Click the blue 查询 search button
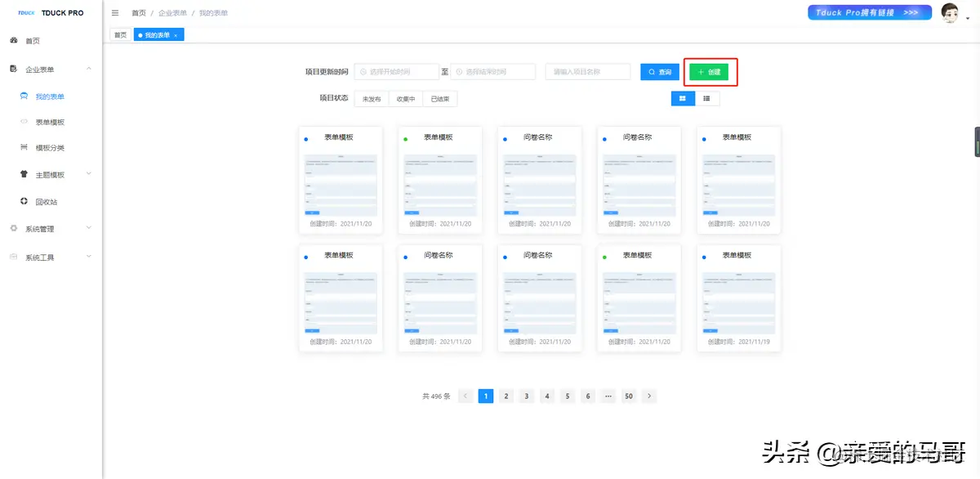The image size is (980, 479). [659, 72]
